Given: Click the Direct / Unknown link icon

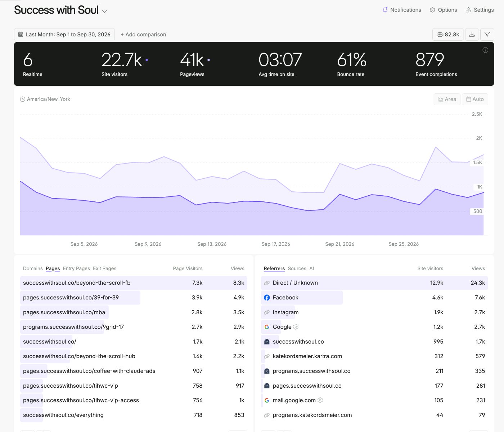Looking at the screenshot, I should [267, 283].
